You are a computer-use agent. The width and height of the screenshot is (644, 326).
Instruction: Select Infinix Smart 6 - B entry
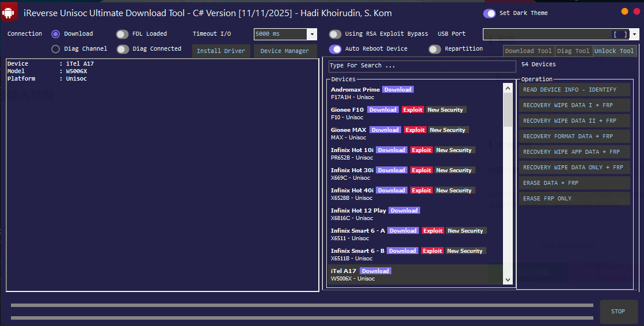point(416,255)
